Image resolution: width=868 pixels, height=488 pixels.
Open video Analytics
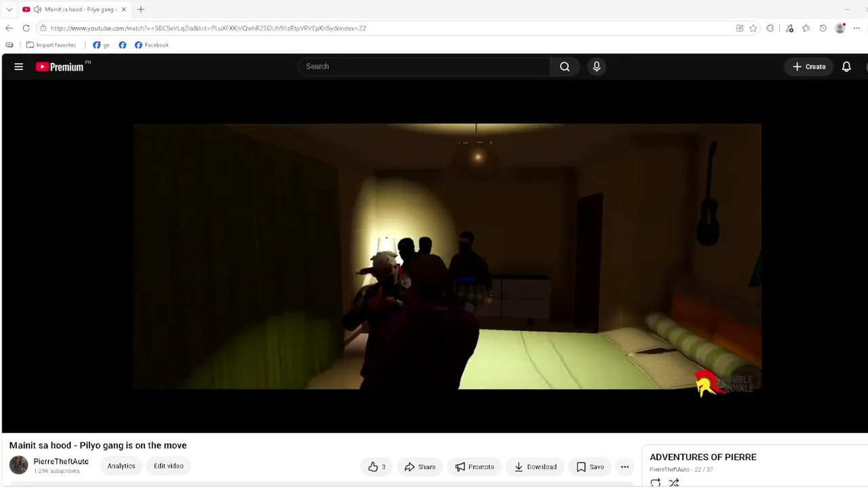(x=121, y=466)
